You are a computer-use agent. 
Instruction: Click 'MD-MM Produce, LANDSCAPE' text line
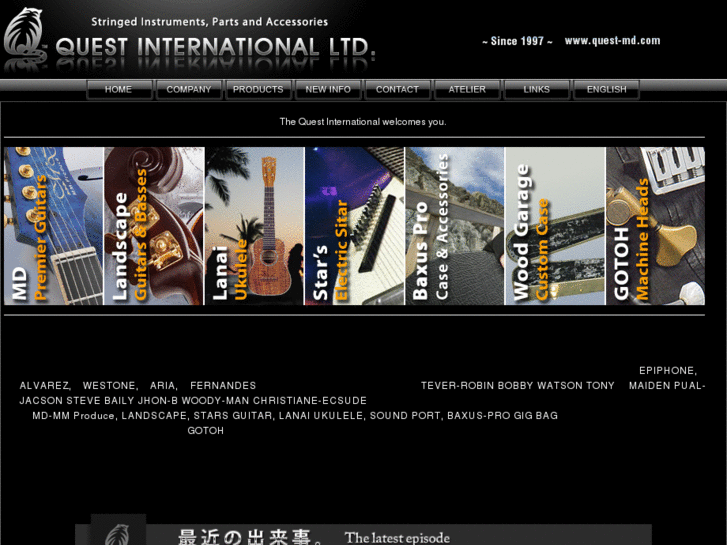coord(295,416)
